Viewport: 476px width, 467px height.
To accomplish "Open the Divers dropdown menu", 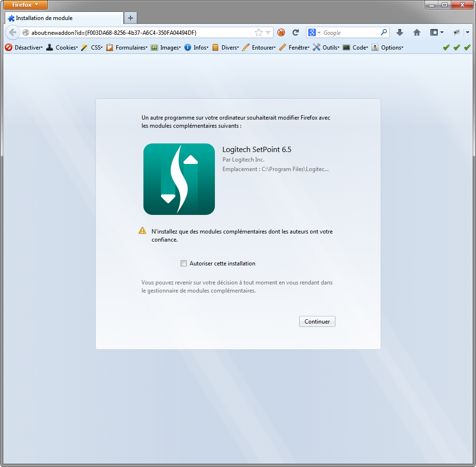I will click(x=225, y=47).
